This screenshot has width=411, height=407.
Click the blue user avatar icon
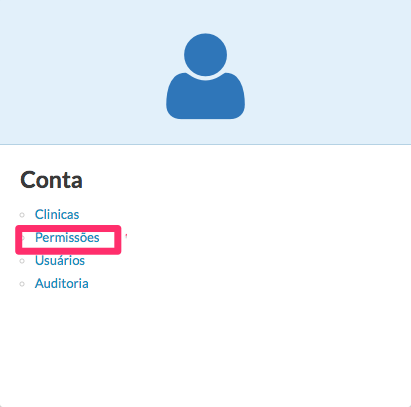(205, 76)
